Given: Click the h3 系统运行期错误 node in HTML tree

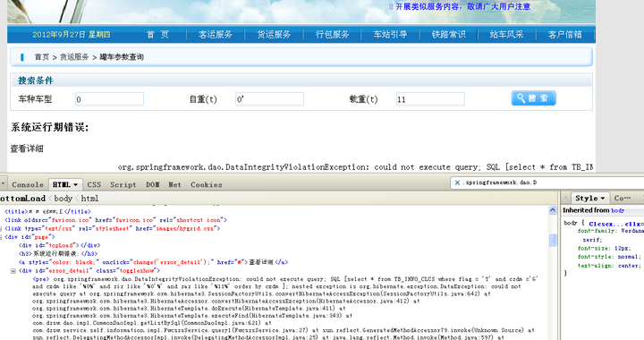Looking at the screenshot, I should [x=58, y=253].
